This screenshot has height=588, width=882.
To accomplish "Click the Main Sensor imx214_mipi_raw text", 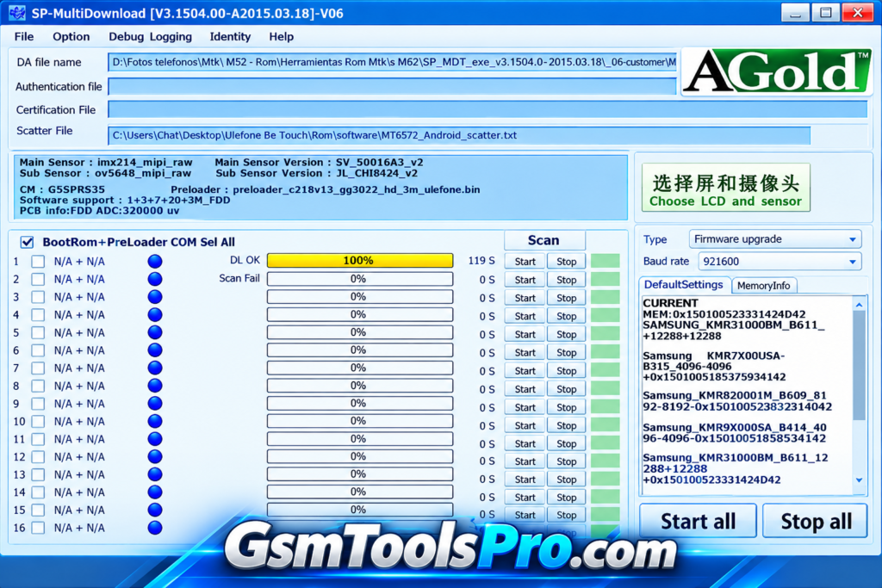I will [106, 162].
